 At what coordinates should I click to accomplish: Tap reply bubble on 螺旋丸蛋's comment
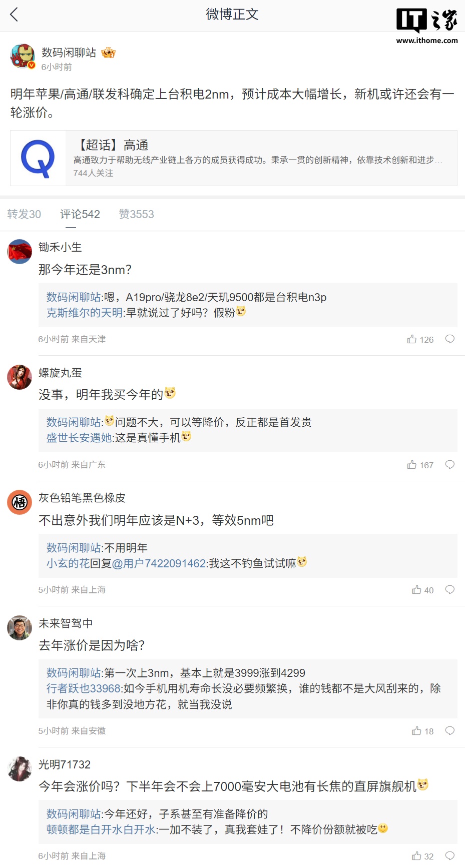[x=450, y=465]
